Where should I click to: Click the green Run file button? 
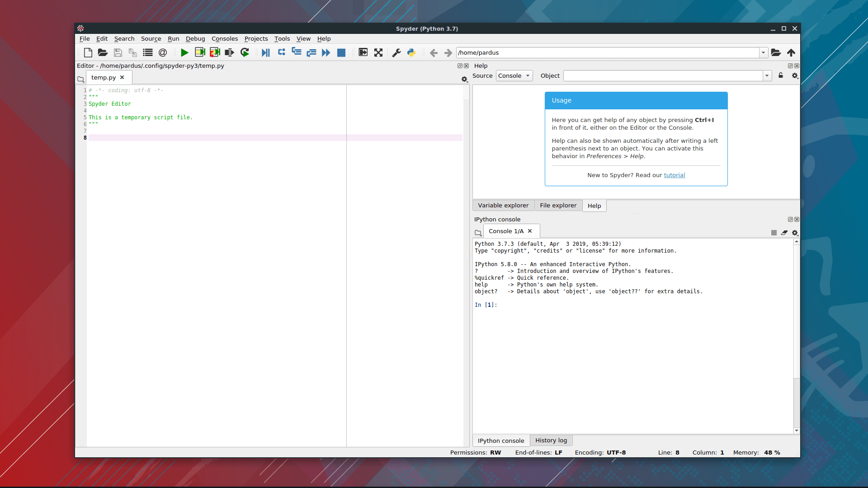(184, 53)
